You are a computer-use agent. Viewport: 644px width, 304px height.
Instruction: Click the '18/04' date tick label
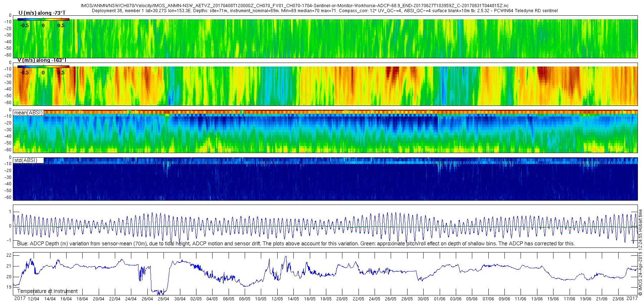tap(82, 299)
